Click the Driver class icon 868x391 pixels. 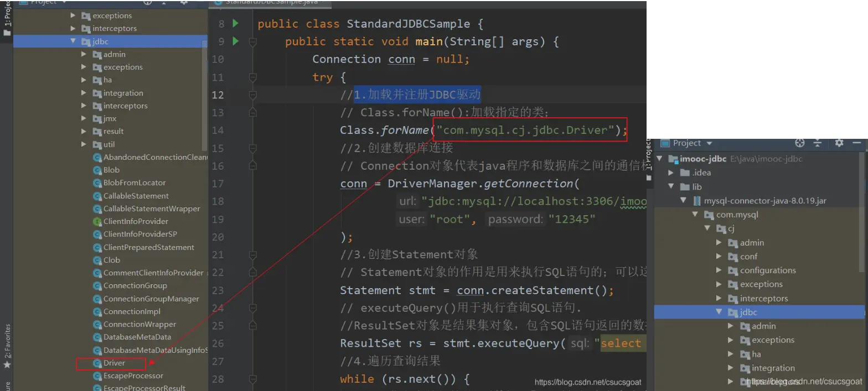[97, 363]
